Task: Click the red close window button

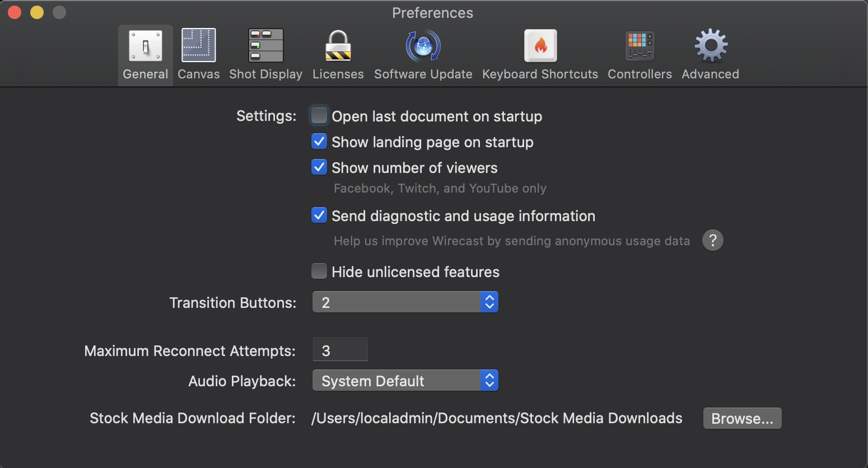Action: coord(15,12)
